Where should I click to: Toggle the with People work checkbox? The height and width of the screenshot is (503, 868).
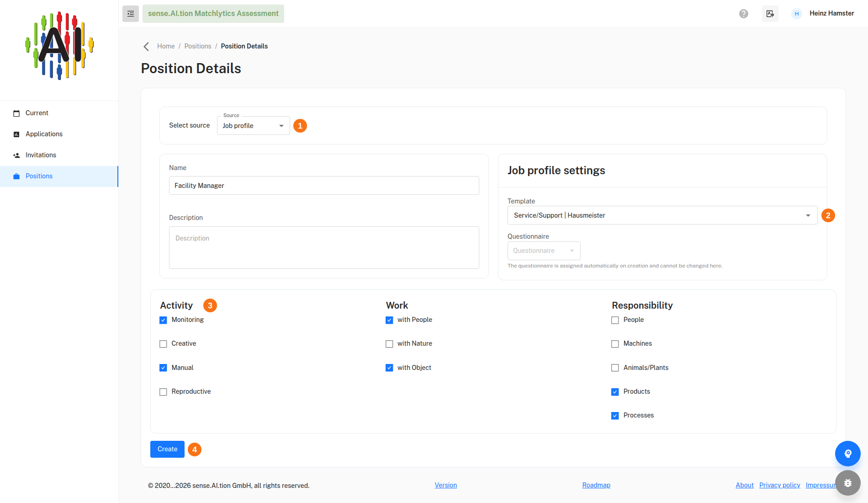[389, 320]
